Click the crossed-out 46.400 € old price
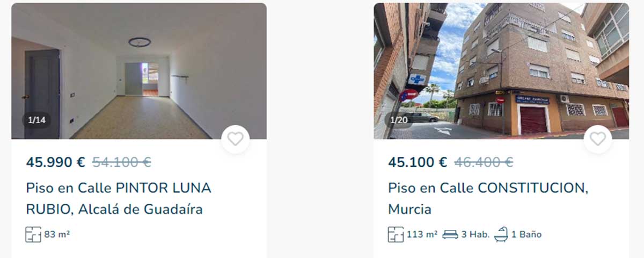 [484, 162]
